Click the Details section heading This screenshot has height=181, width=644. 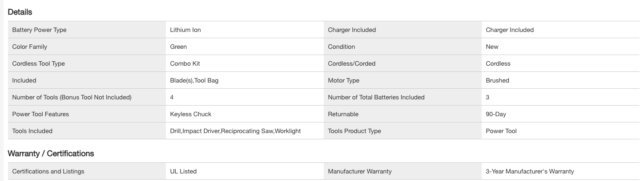pos(20,12)
